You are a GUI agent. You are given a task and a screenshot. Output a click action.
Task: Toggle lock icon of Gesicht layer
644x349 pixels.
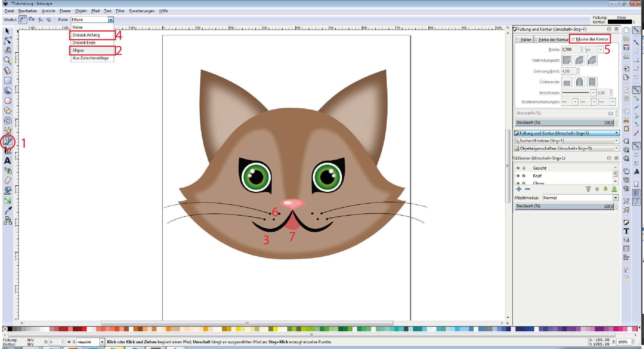tap(524, 168)
